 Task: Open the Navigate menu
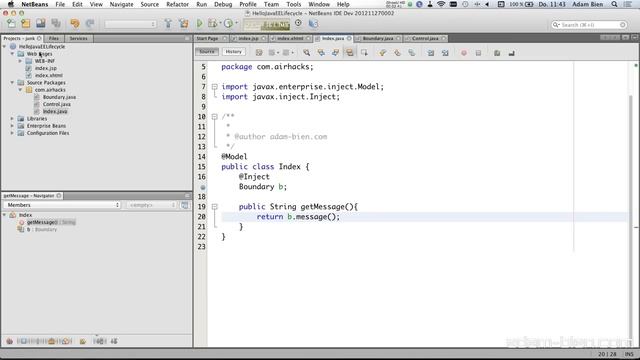pyautogui.click(x=121, y=4)
